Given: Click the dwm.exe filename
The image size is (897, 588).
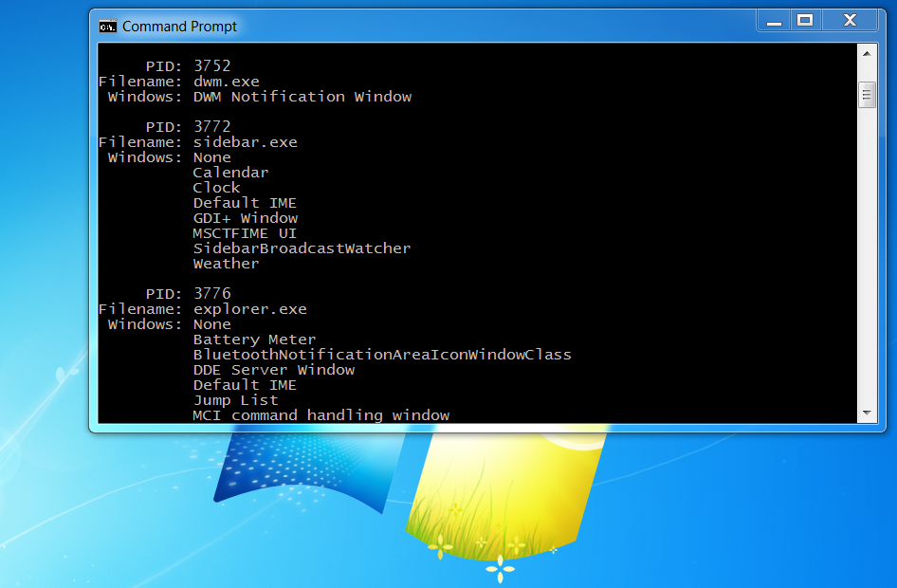Looking at the screenshot, I should 226,82.
